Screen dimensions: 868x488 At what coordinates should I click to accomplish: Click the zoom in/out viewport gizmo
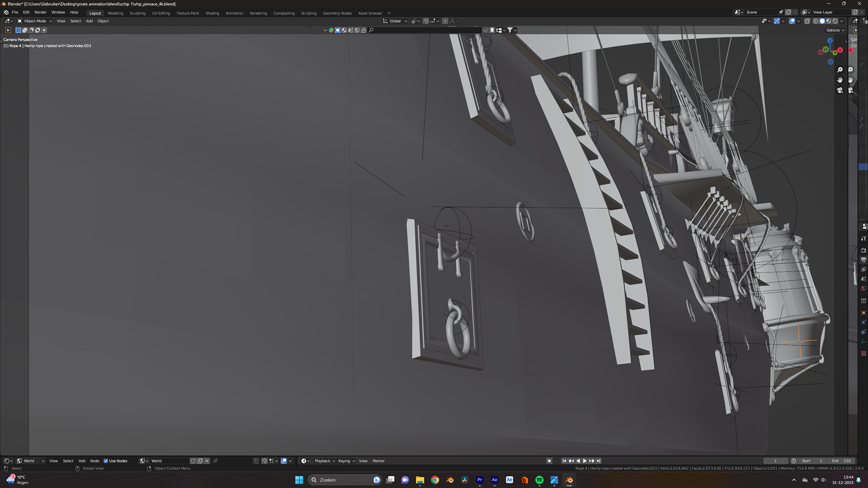(x=840, y=70)
